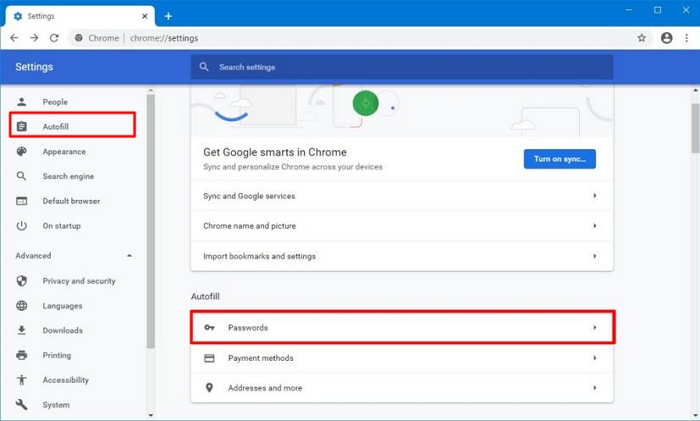The width and height of the screenshot is (700, 421).
Task: Click Turn on sync button
Action: click(559, 159)
